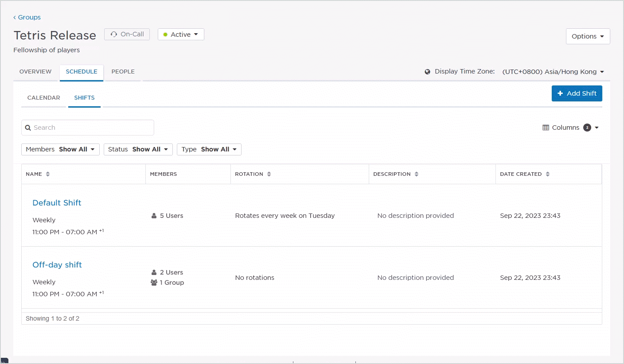
Task: Click 'Showing 1 to 2 of 2' text
Action: click(x=52, y=318)
